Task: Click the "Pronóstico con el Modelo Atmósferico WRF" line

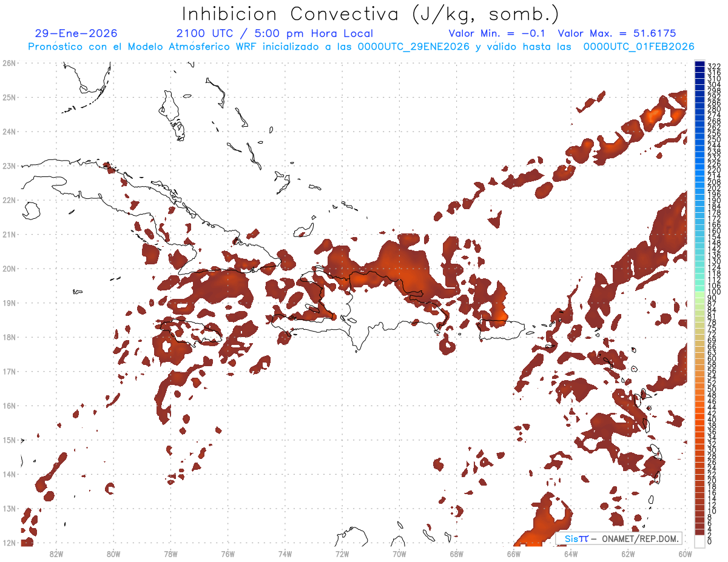Action: tap(361, 47)
